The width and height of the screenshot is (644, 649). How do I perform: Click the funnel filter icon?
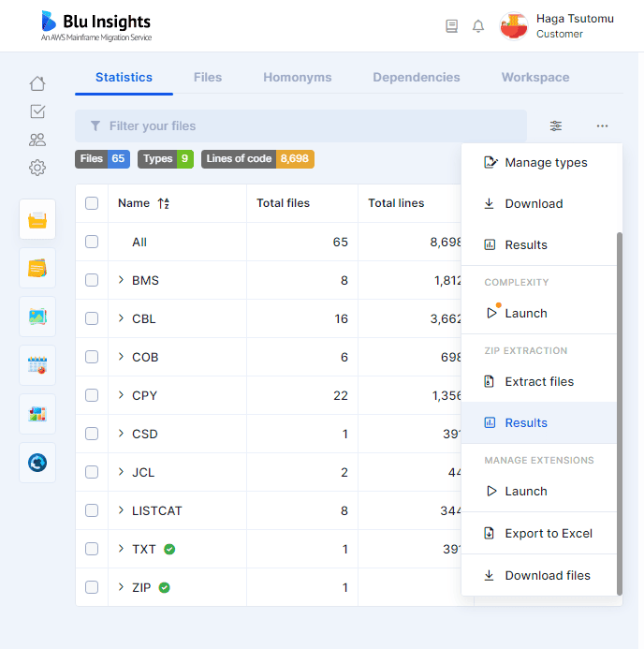[x=95, y=125]
